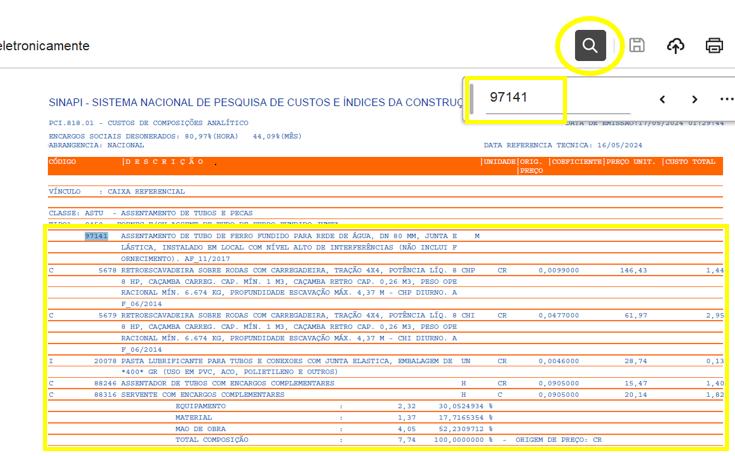Open more search options ellipsis

[x=726, y=99]
